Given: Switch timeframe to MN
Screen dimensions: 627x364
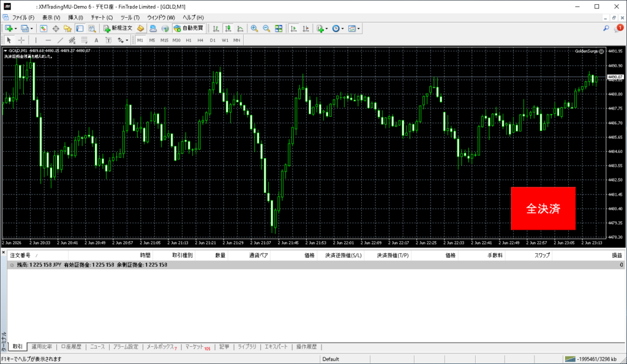Looking at the screenshot, I should pyautogui.click(x=237, y=40).
